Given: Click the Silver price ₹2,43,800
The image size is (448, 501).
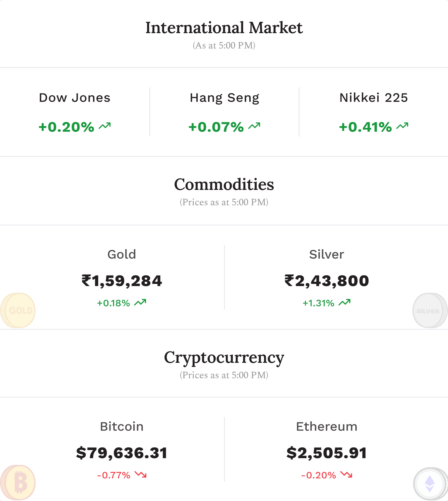Looking at the screenshot, I should (x=327, y=281).
